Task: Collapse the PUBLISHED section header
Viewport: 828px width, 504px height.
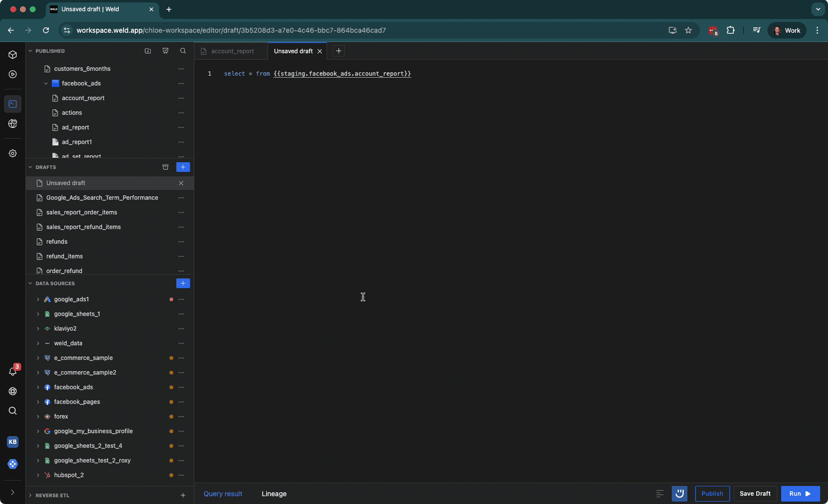Action: click(x=30, y=51)
